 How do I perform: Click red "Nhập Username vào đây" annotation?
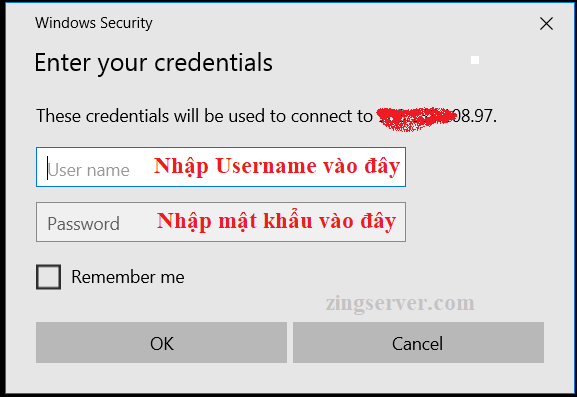click(277, 166)
